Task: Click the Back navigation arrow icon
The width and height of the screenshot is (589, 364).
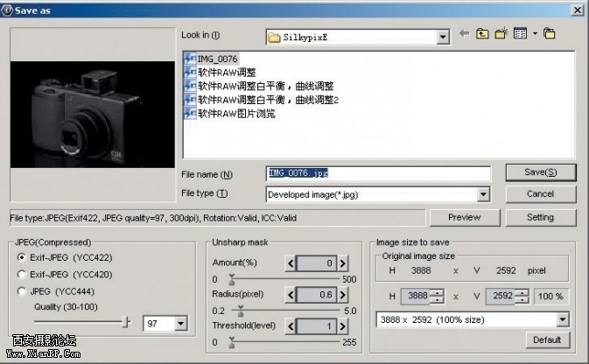Action: (465, 35)
